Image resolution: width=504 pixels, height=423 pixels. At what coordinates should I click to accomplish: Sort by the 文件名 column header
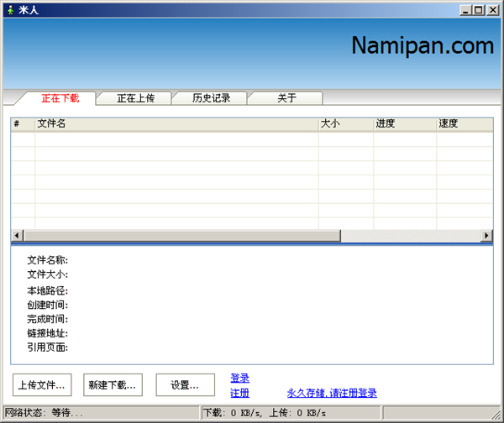point(176,124)
